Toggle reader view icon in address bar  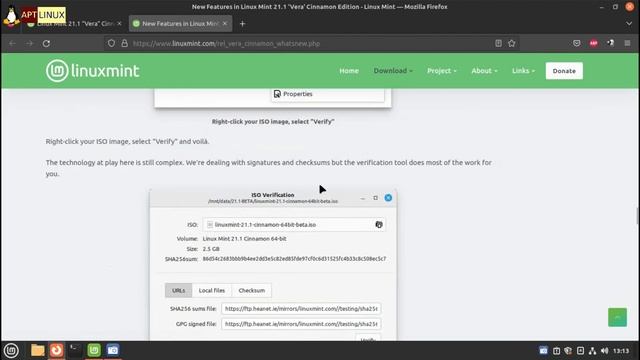coord(498,43)
